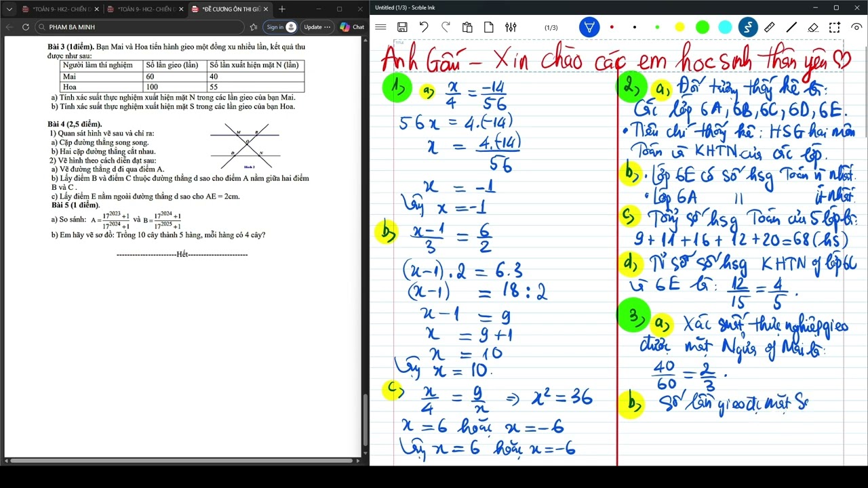
Task: Open the browser tab list dropdown
Action: [9, 9]
